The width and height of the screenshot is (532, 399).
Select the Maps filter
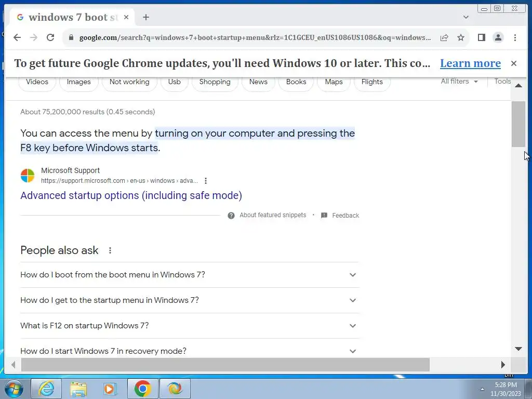pyautogui.click(x=334, y=82)
